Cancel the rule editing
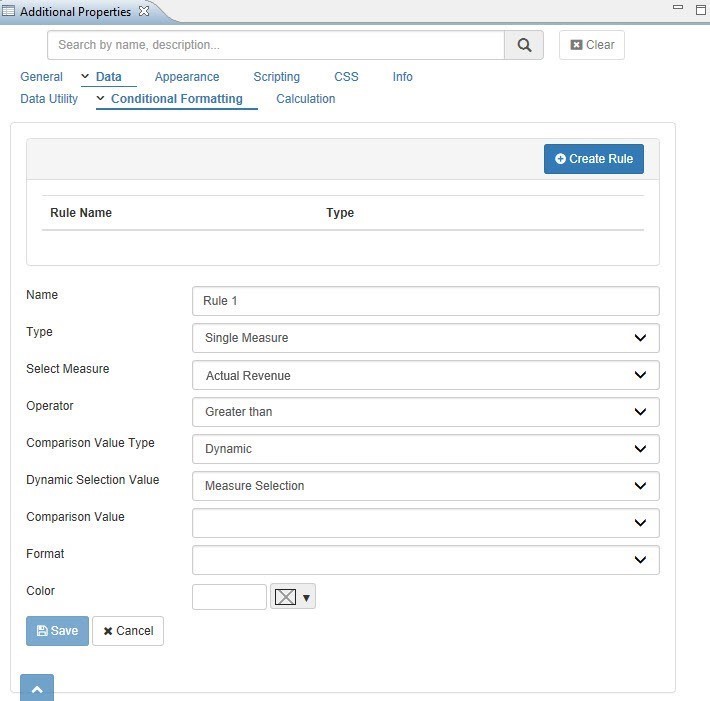Image resolution: width=710 pixels, height=701 pixels. [x=128, y=631]
